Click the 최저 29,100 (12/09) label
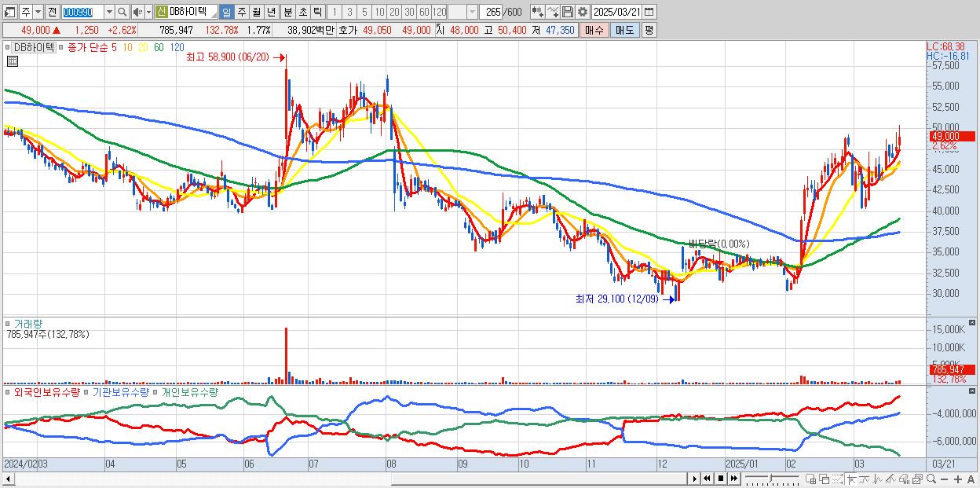Viewport: 980px width, 488px height. click(x=616, y=299)
